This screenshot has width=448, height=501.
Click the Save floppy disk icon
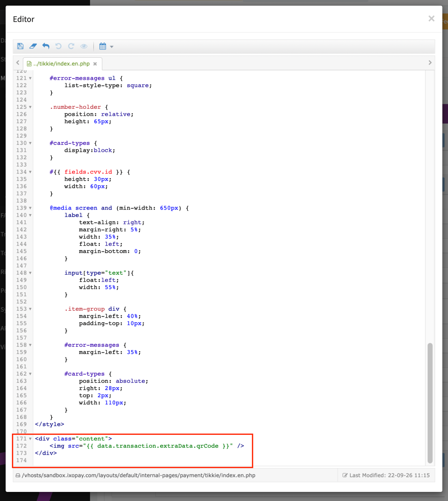coord(20,46)
